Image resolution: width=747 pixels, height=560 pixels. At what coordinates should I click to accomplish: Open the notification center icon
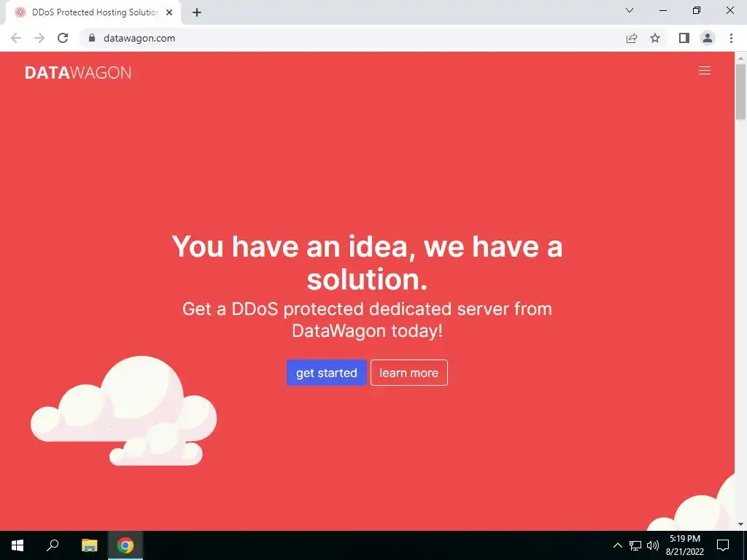pyautogui.click(x=723, y=545)
